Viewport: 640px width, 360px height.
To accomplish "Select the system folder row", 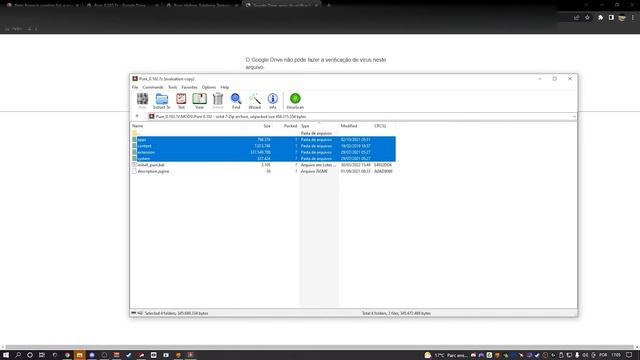I will point(263,158).
